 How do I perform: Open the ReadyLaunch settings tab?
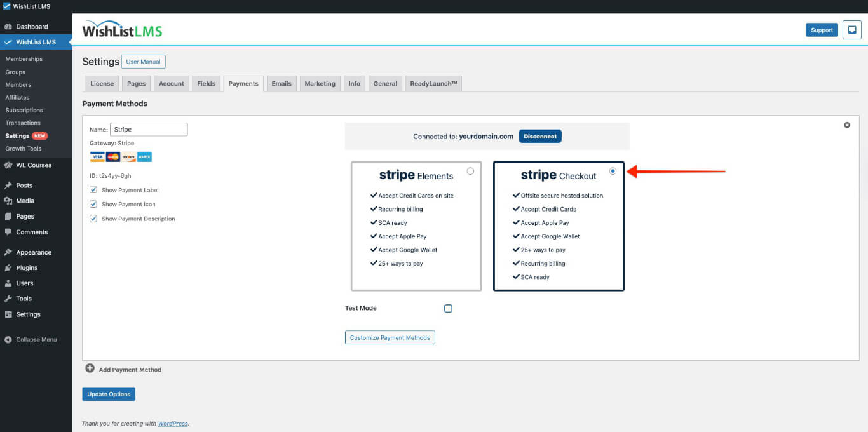433,84
